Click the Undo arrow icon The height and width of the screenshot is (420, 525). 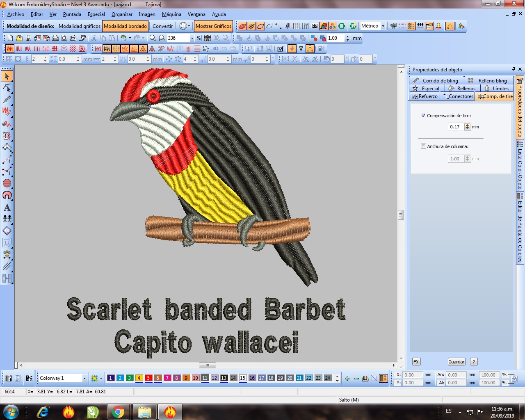click(123, 38)
